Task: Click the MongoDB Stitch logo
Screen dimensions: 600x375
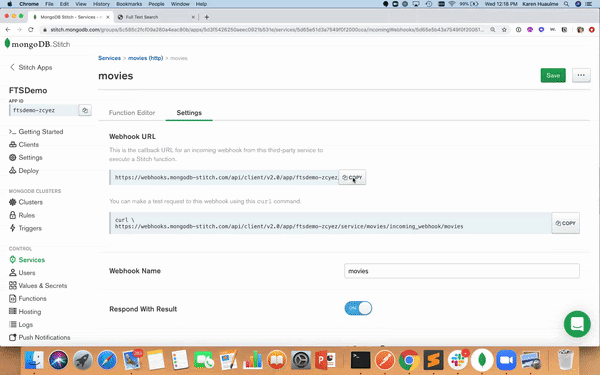Action: pos(37,44)
